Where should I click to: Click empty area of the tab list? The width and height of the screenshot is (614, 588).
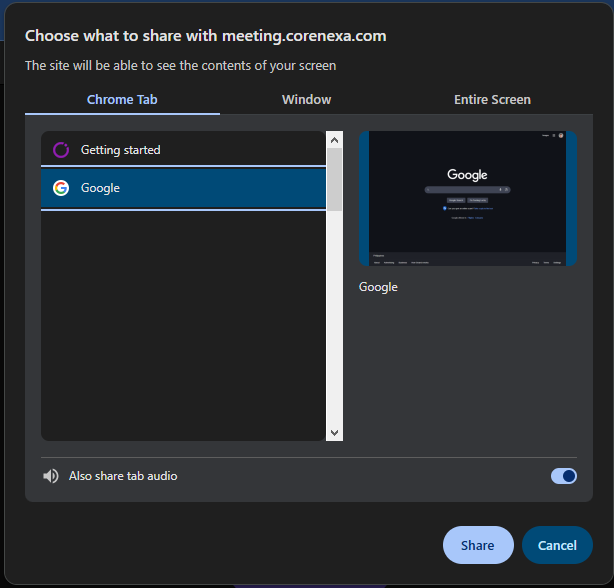pyautogui.click(x=183, y=330)
